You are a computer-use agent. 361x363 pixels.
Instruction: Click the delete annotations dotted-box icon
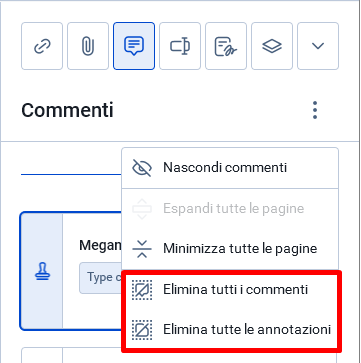tap(142, 330)
